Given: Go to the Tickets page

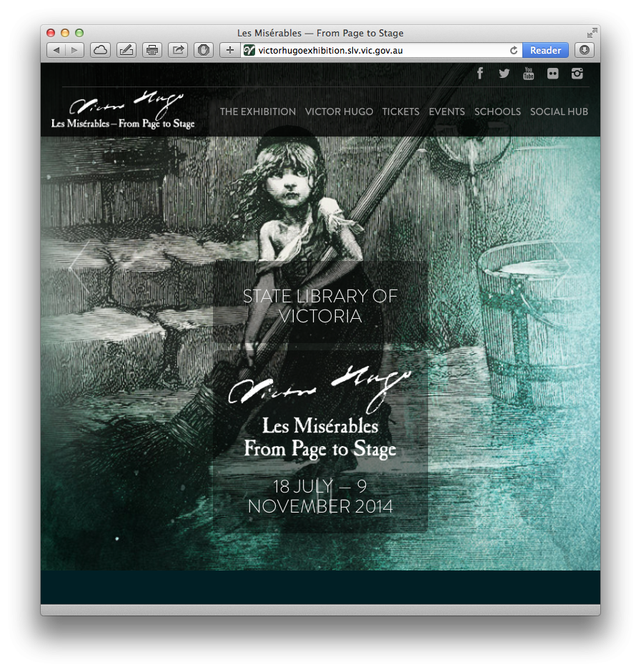Looking at the screenshot, I should pyautogui.click(x=401, y=112).
